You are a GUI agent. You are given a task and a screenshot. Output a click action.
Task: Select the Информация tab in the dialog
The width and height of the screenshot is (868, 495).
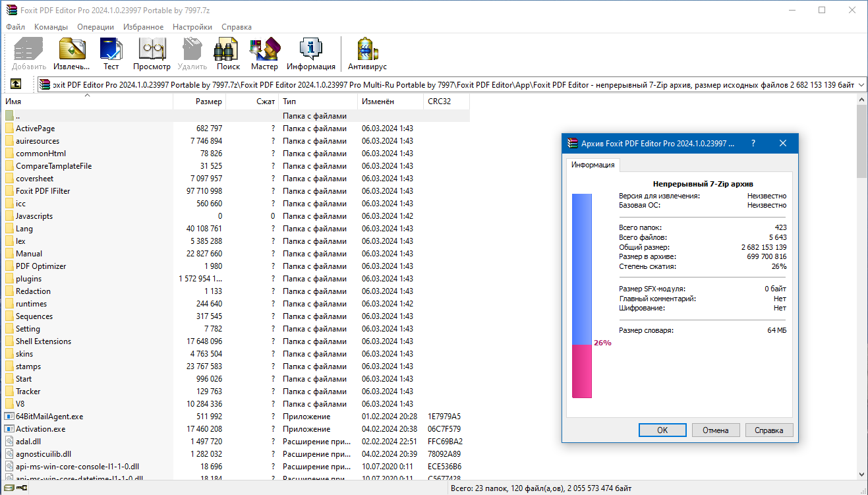[x=593, y=165]
